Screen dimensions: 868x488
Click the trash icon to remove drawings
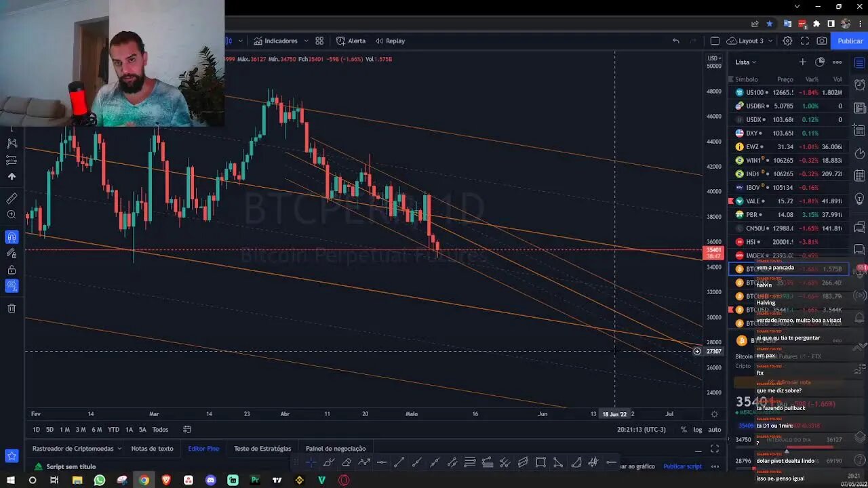click(12, 308)
